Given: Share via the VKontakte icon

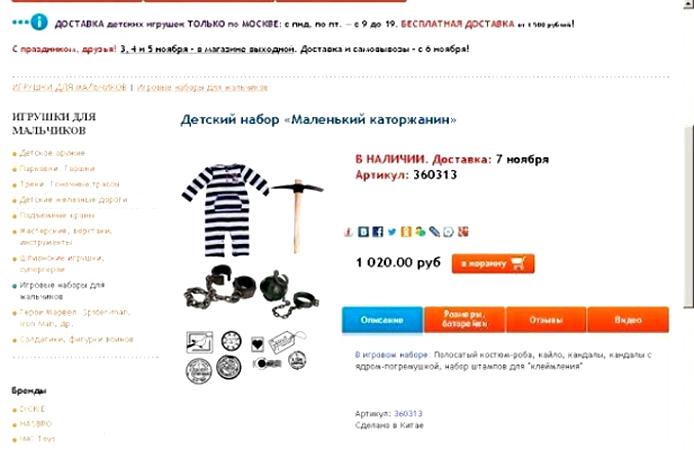Looking at the screenshot, I should [x=363, y=231].
